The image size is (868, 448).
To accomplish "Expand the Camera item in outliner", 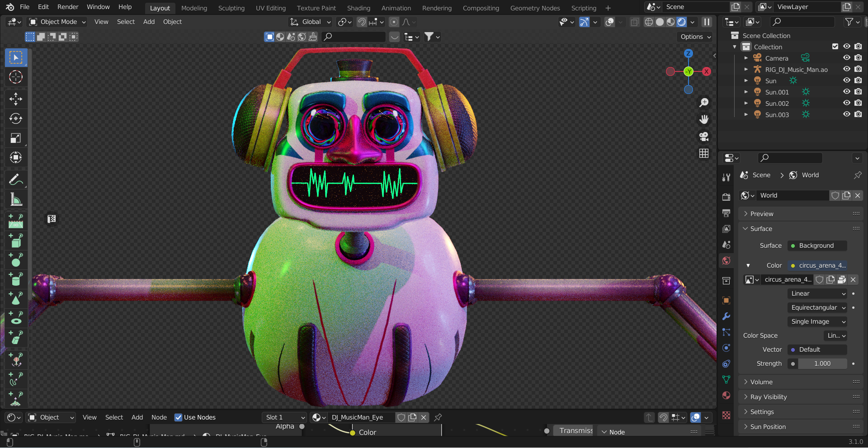I will [746, 58].
